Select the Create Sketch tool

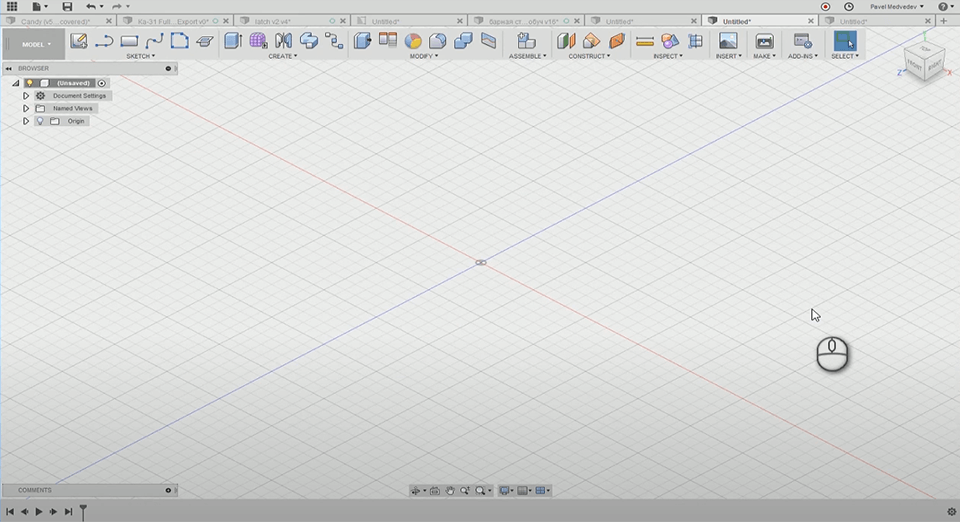(x=78, y=41)
